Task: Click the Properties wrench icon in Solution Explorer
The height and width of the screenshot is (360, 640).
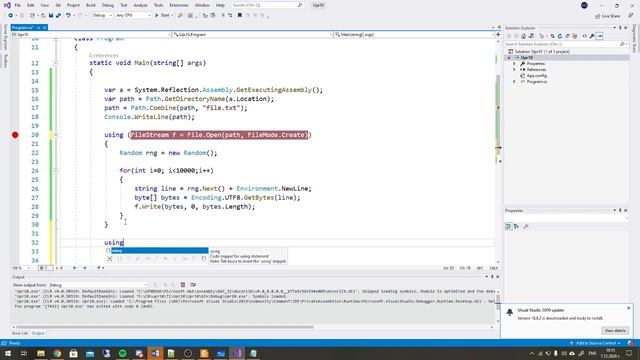Action: [x=592, y=36]
